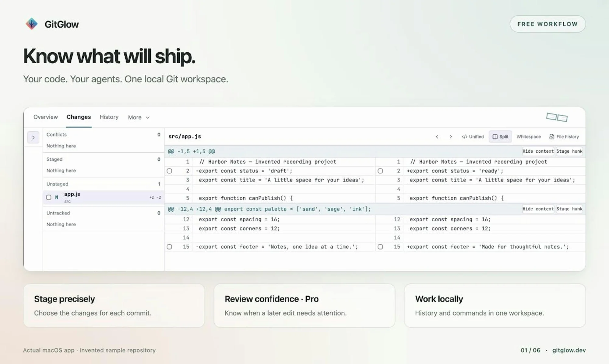Expand the collapsed sidebar chevron
Viewport: 609px width, 364px height.
pyautogui.click(x=33, y=137)
